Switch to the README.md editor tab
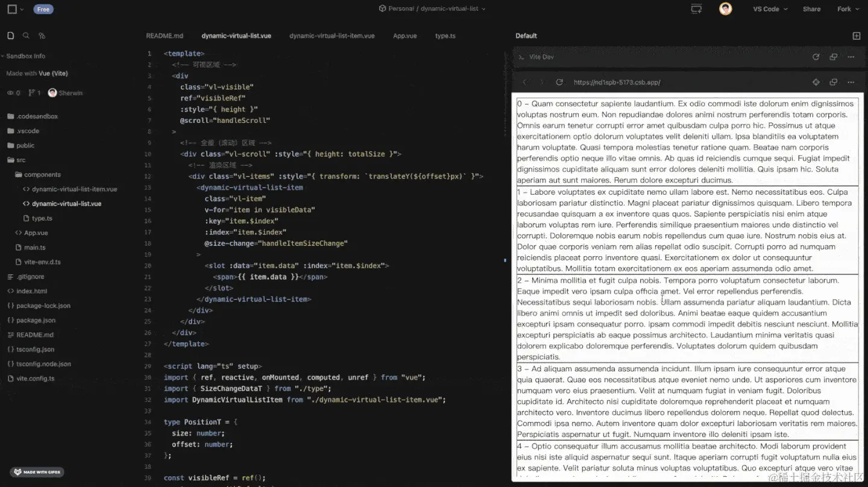The height and width of the screenshot is (487, 868). [165, 36]
